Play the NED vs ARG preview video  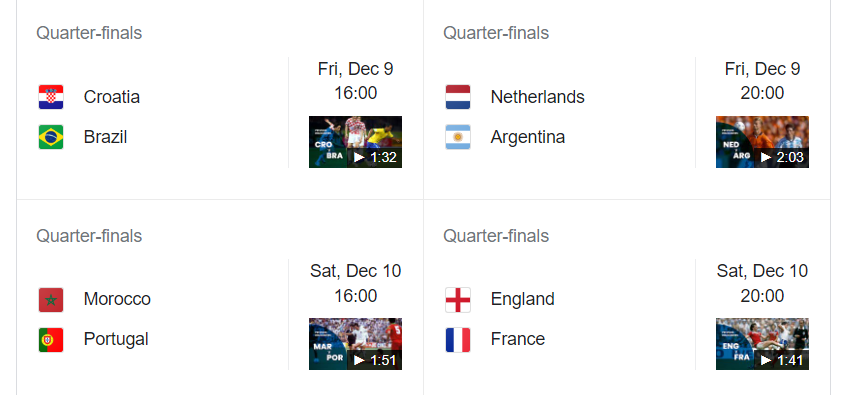762,142
